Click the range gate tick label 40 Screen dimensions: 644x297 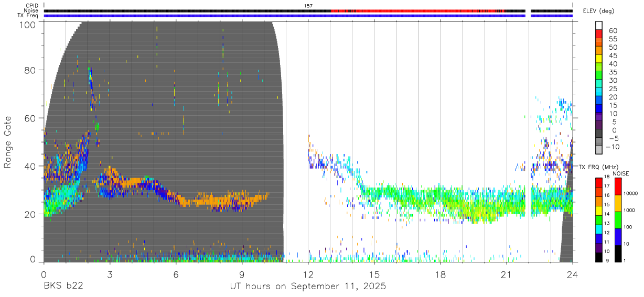coord(30,166)
